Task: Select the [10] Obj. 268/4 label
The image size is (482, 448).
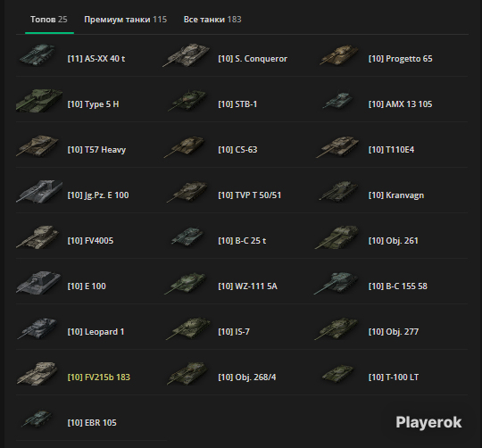Action: 247,377
